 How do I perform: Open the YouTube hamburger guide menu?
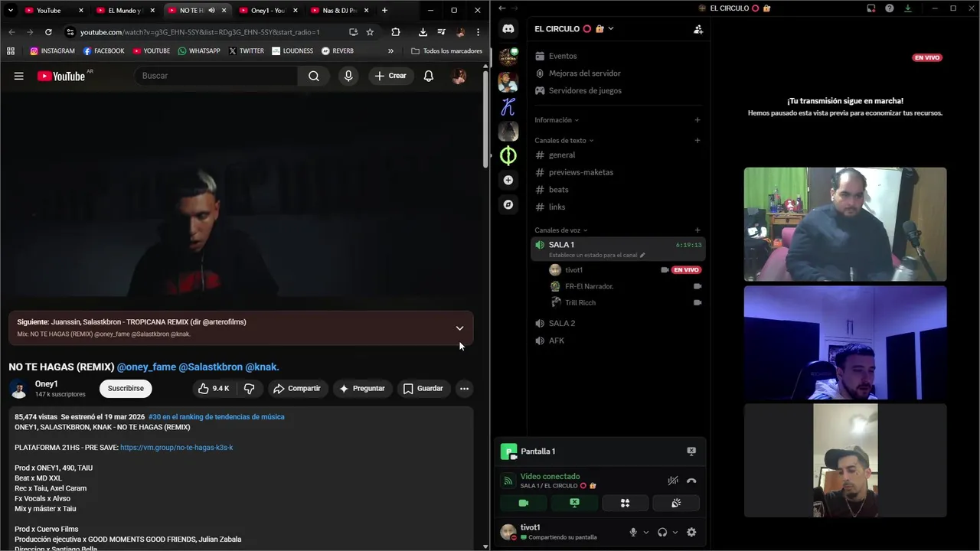pos(19,76)
